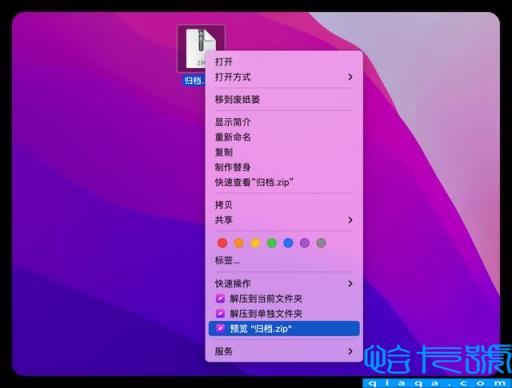
Task: Expand the 快速操作 chevron arrow
Action: pos(350,284)
